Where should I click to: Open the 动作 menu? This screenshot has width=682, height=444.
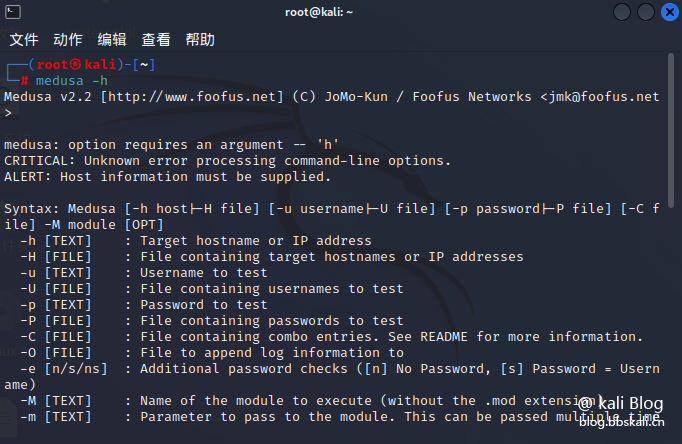click(x=68, y=40)
